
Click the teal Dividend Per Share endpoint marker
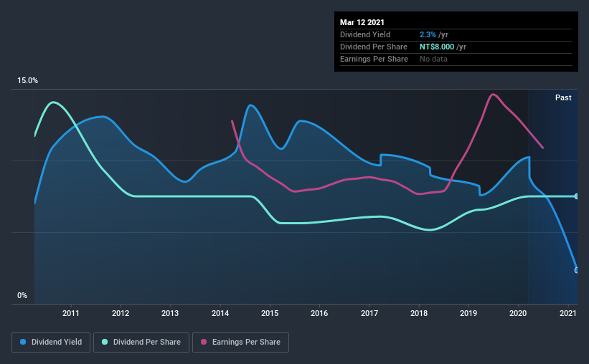point(577,196)
